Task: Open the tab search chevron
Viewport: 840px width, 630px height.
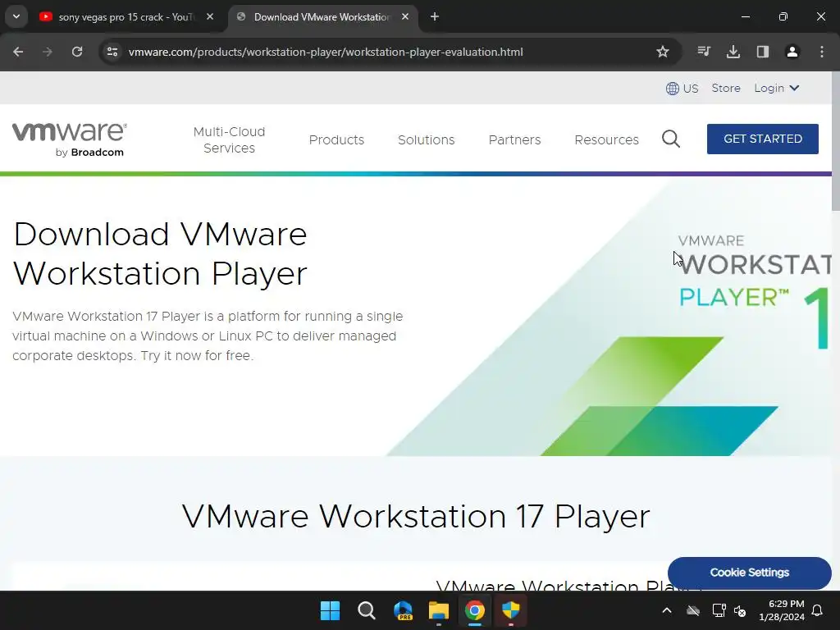Action: tap(16, 16)
